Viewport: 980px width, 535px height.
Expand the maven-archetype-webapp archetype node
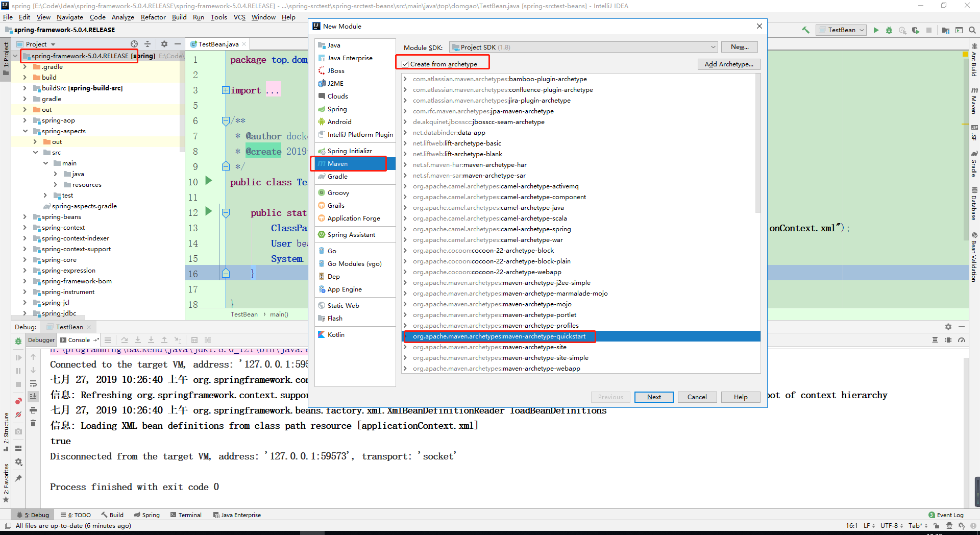tap(405, 369)
